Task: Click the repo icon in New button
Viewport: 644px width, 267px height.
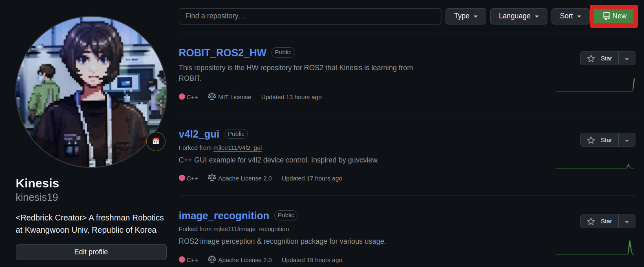Action: click(x=607, y=16)
